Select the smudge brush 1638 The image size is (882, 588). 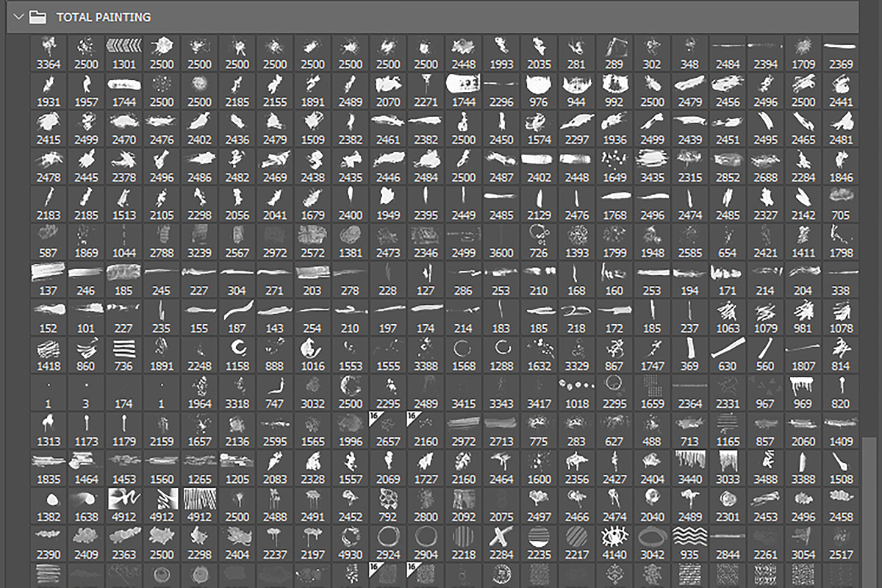[x=87, y=506]
